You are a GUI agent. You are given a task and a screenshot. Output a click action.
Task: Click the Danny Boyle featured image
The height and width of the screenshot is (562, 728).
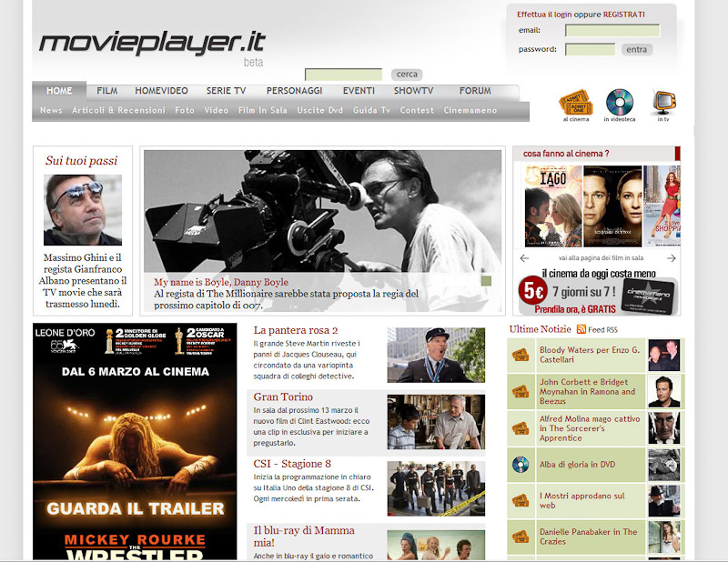(x=323, y=211)
